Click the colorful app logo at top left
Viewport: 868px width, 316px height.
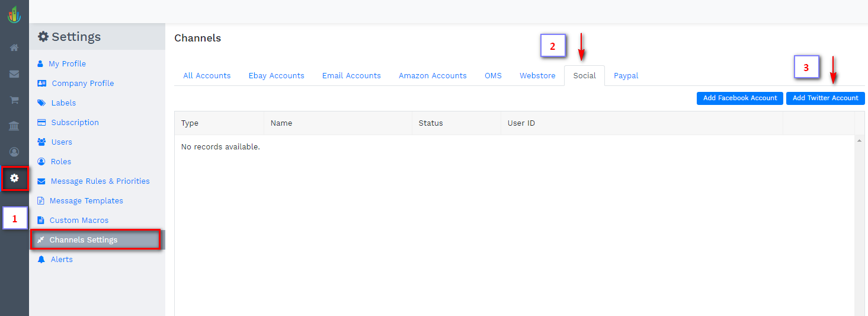pyautogui.click(x=14, y=14)
